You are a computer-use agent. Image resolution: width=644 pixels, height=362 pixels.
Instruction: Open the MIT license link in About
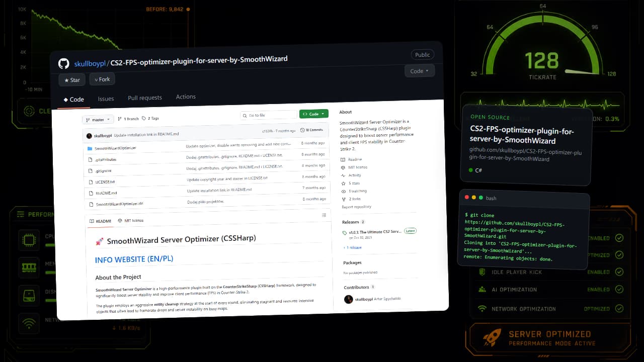coord(358,167)
